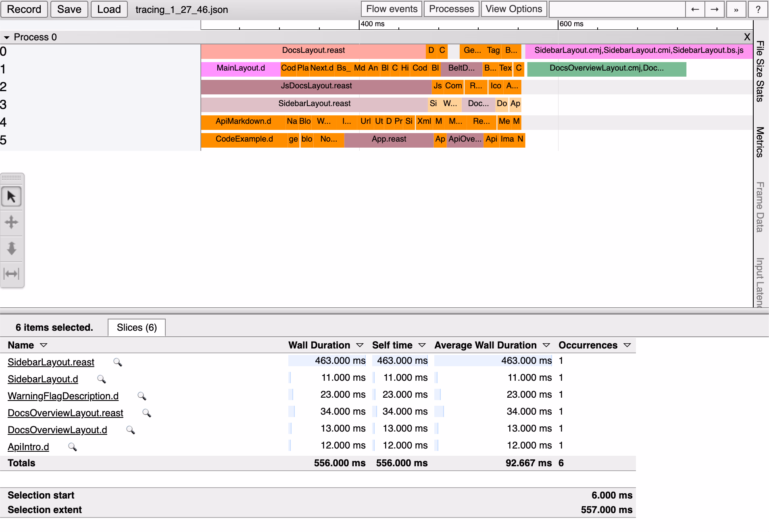Screen dimensions: 769x532
Task: Select the arrow selection tool
Action: (x=11, y=197)
